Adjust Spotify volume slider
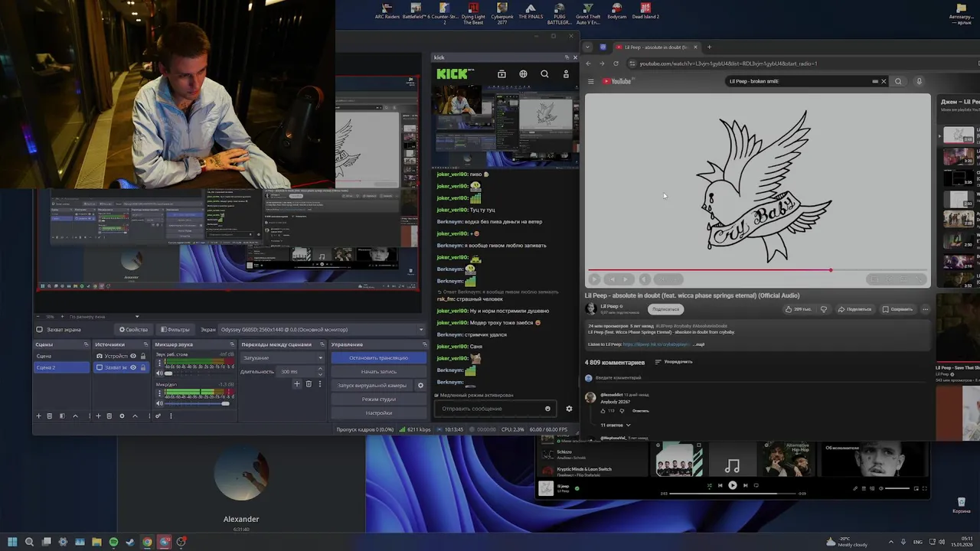 (x=898, y=488)
